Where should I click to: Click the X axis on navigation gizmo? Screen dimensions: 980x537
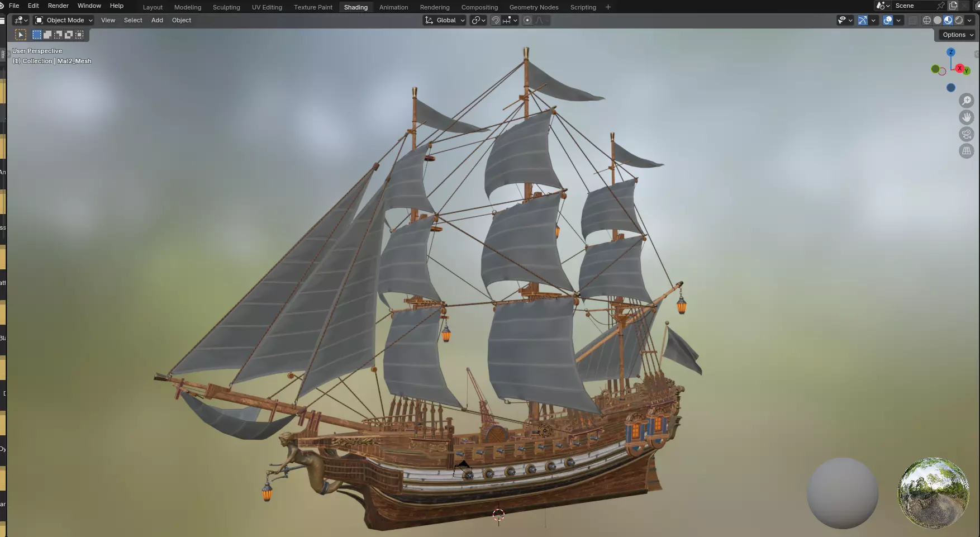point(959,68)
